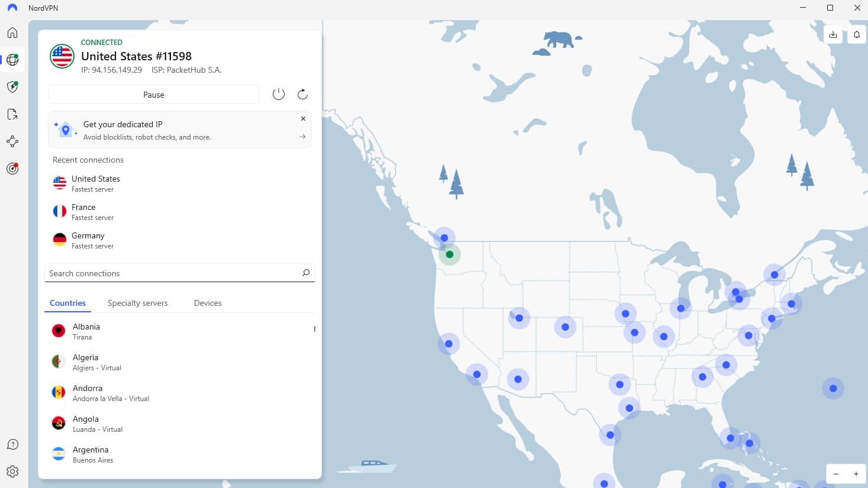Viewport: 868px width, 488px height.
Task: Click the connected United States flag icon
Action: (62, 56)
